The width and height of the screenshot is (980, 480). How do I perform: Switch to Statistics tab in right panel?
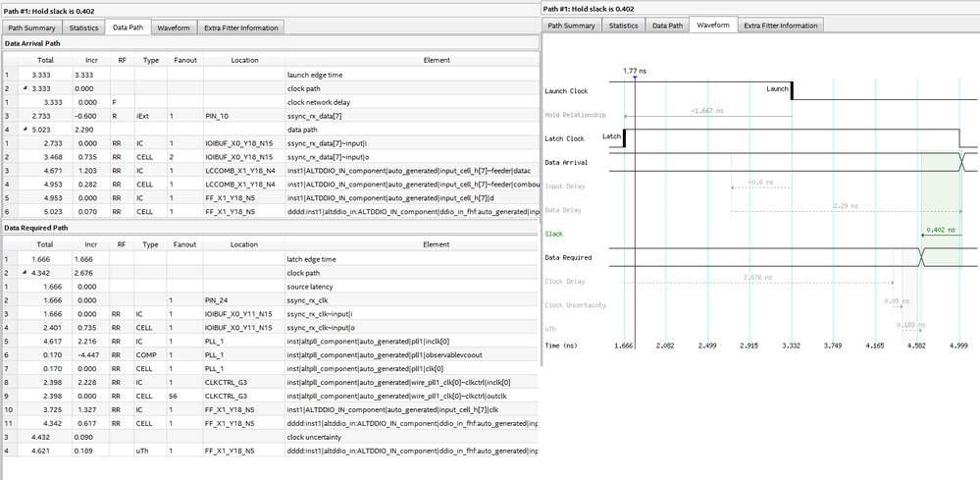[623, 26]
